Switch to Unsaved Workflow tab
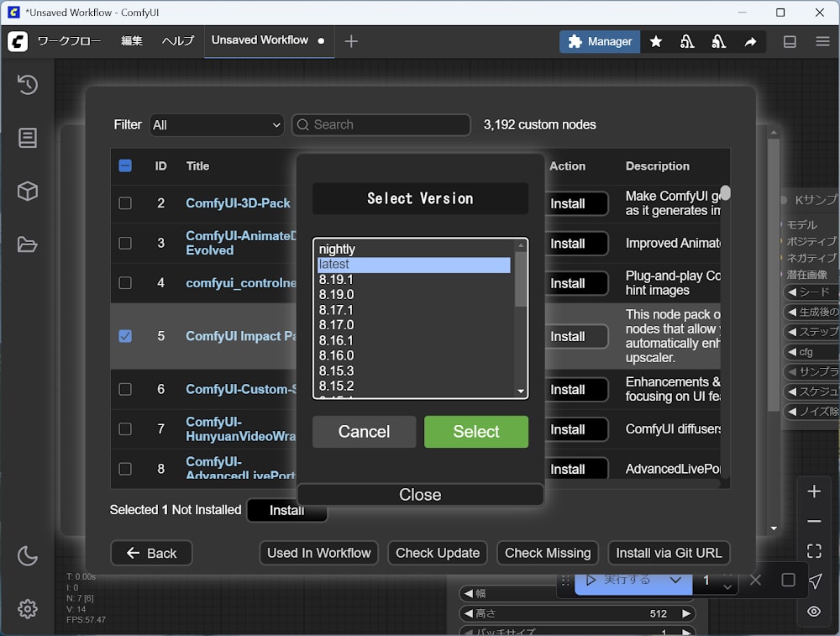 pyautogui.click(x=260, y=40)
